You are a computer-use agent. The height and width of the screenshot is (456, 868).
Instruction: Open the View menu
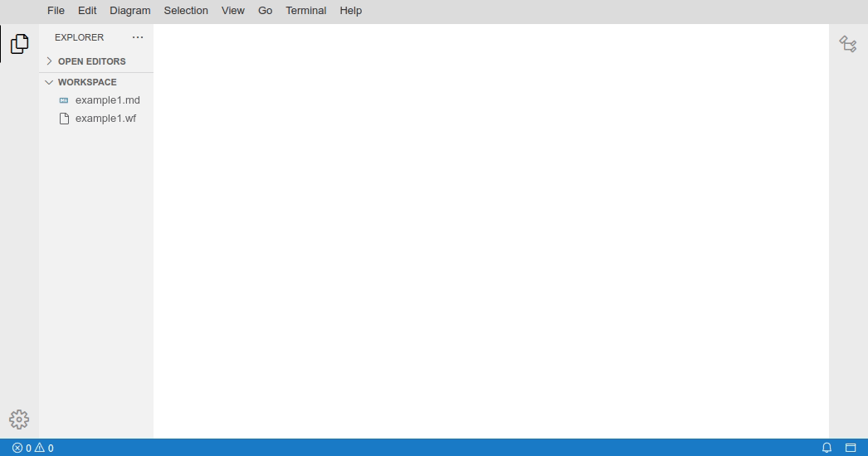pyautogui.click(x=233, y=11)
